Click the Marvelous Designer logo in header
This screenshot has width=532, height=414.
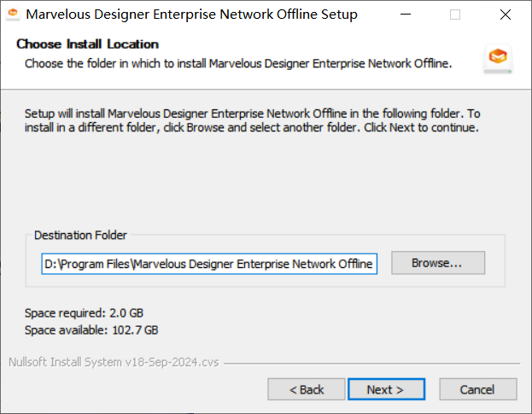click(497, 57)
